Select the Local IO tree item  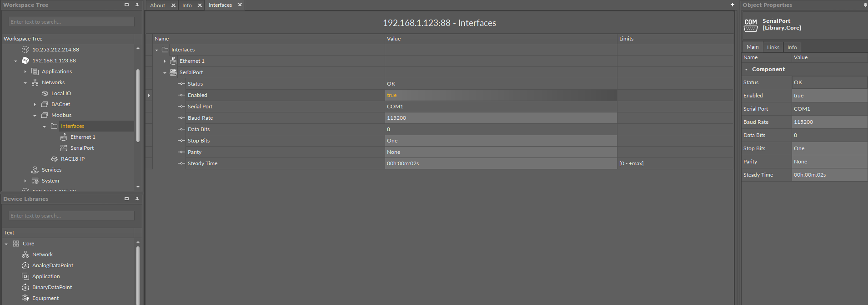pos(61,93)
